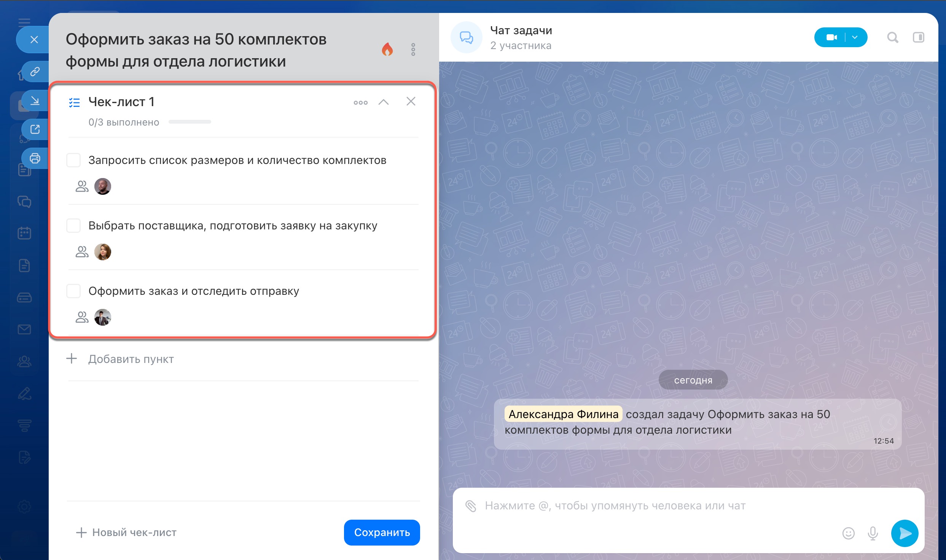Toggle the chat sidebar panel icon
This screenshot has height=560, width=946.
(x=918, y=37)
